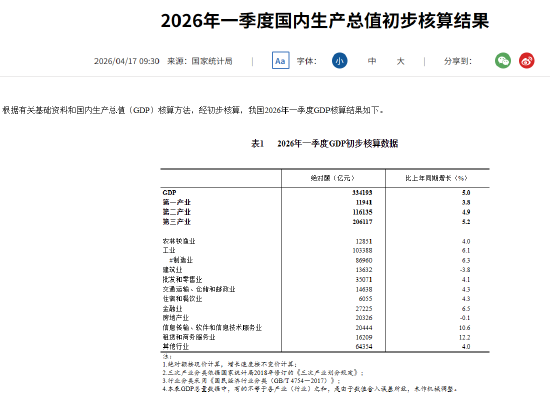This screenshot has height=403, width=550.
Task: Click GDP growth value 5.0
Action: click(466, 193)
